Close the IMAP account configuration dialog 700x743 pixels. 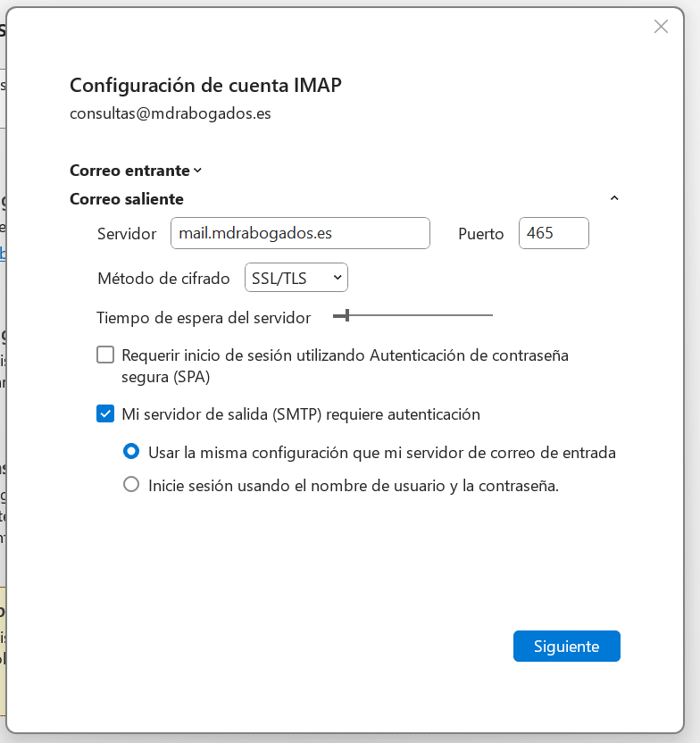[661, 27]
